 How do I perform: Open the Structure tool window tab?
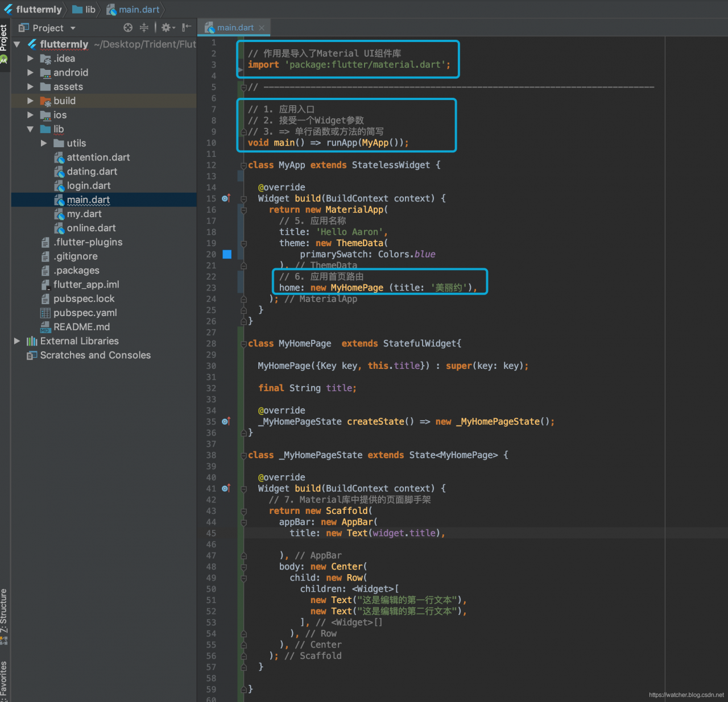[5, 616]
